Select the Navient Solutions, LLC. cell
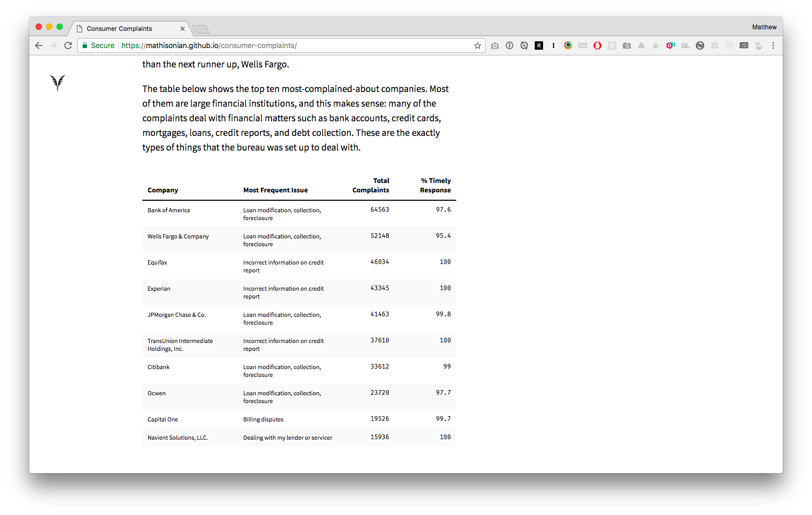The height and width of the screenshot is (515, 812). pos(177,438)
